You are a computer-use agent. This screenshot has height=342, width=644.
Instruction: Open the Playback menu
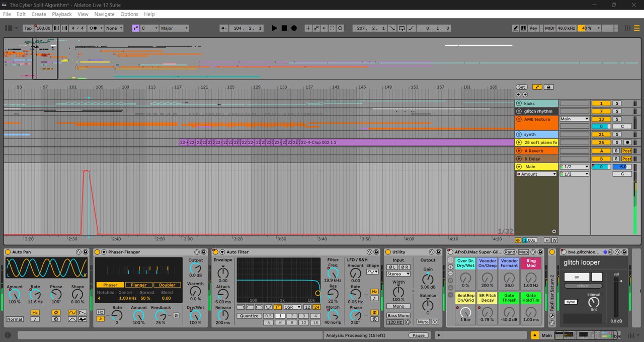[62, 14]
